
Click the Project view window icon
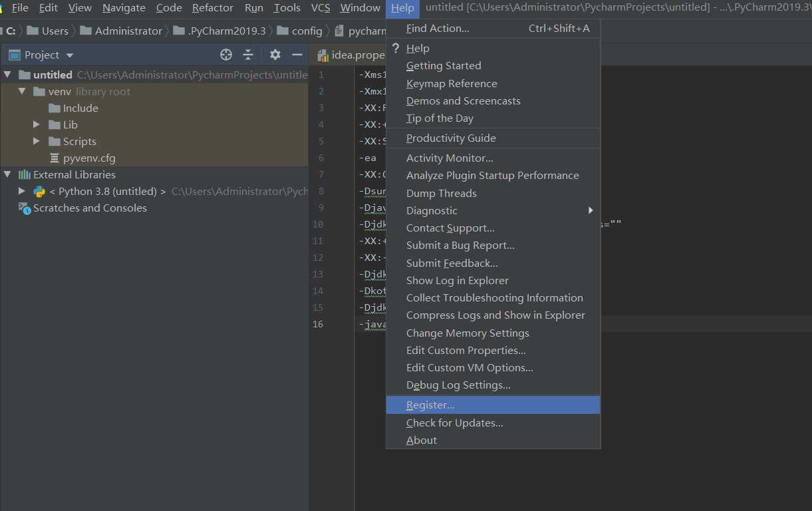click(15, 55)
